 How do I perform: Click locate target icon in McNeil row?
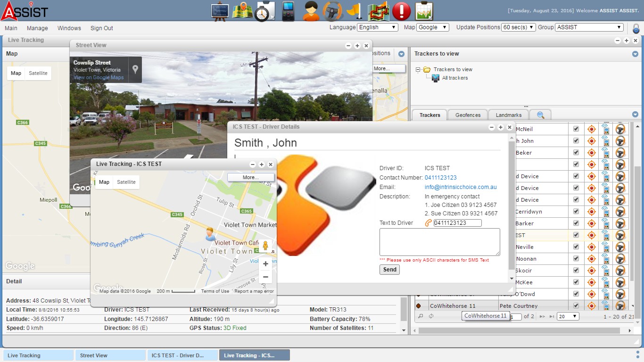[x=591, y=129]
